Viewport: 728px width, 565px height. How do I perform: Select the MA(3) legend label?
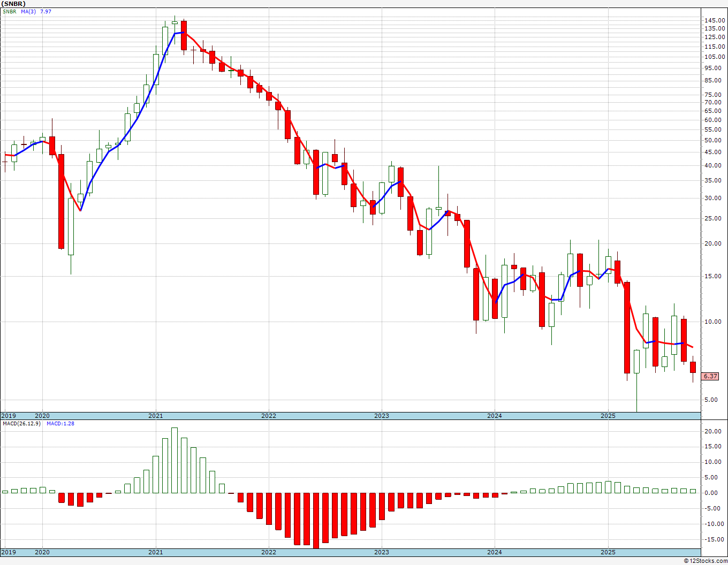tap(28, 11)
